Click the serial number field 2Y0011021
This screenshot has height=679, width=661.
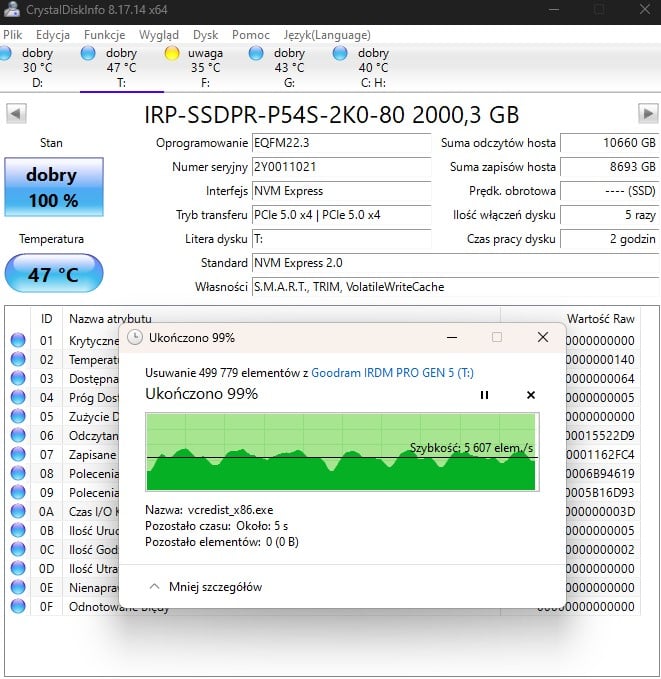tap(341, 167)
